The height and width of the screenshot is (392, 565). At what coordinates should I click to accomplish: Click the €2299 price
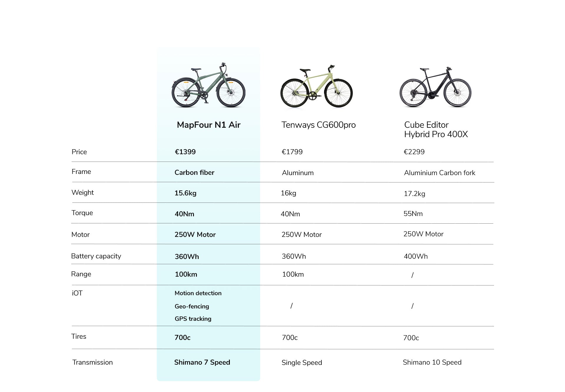pyautogui.click(x=414, y=152)
